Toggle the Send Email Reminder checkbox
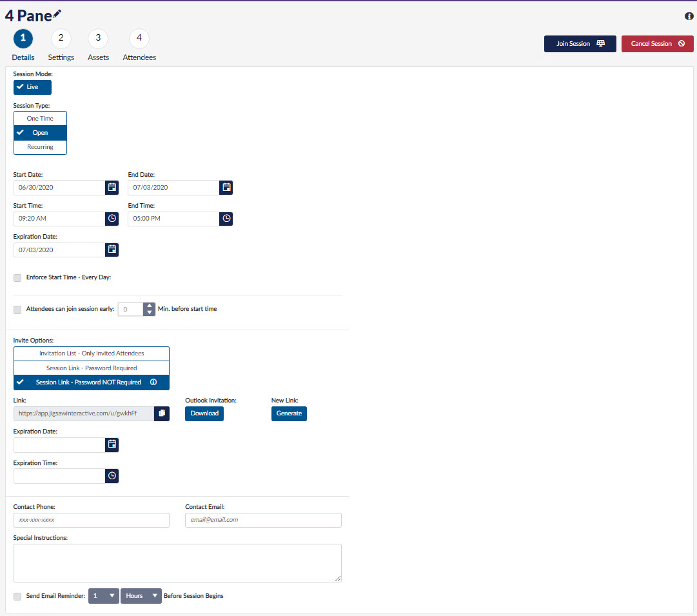The image size is (697, 616). (x=17, y=597)
